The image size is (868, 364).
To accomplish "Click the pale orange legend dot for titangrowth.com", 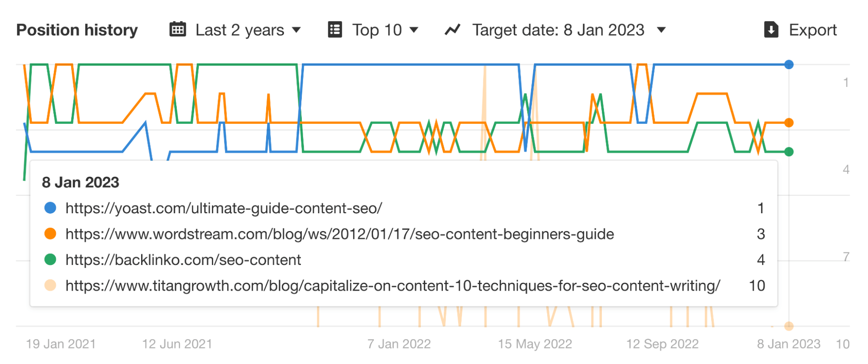I will (51, 285).
